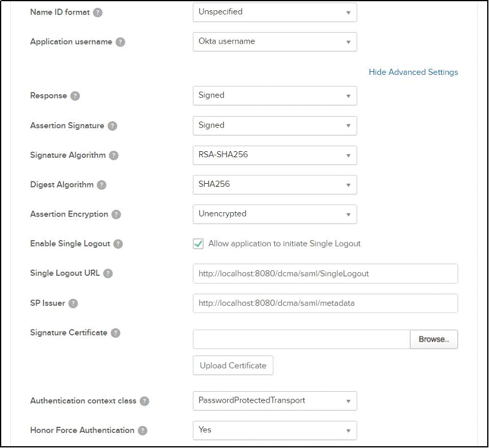Click the Upload Certificate button

coord(233,365)
